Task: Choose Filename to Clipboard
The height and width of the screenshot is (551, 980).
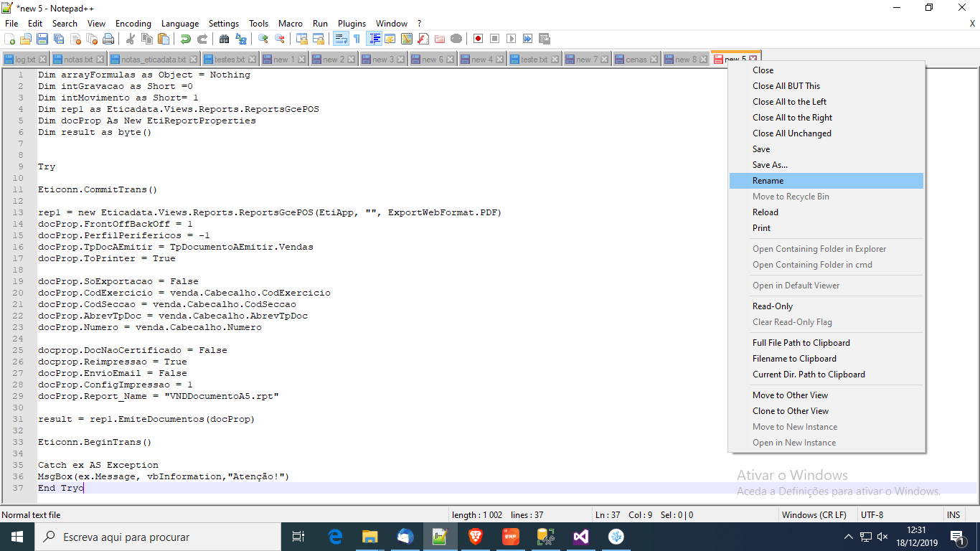Action: (x=826, y=359)
